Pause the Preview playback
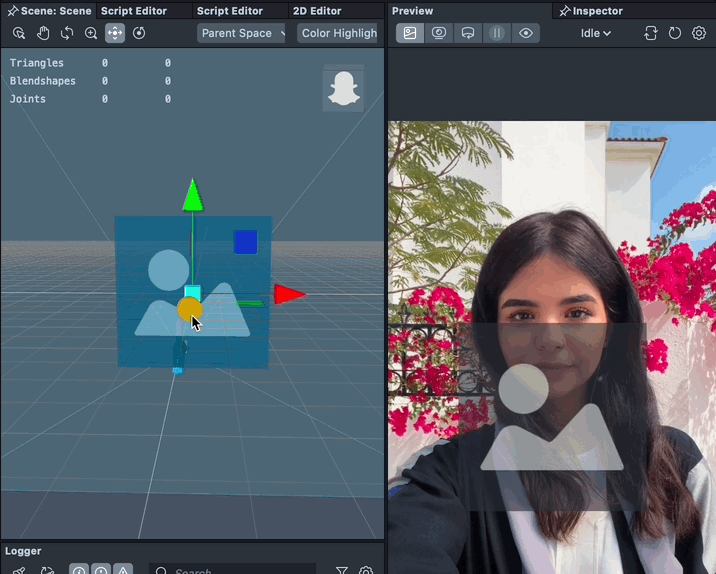Viewport: 716px width, 574px height. [497, 33]
